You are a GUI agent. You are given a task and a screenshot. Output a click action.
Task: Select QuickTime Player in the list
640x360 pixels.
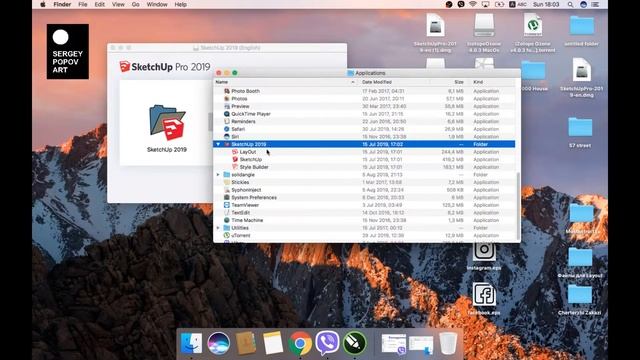tap(364, 114)
